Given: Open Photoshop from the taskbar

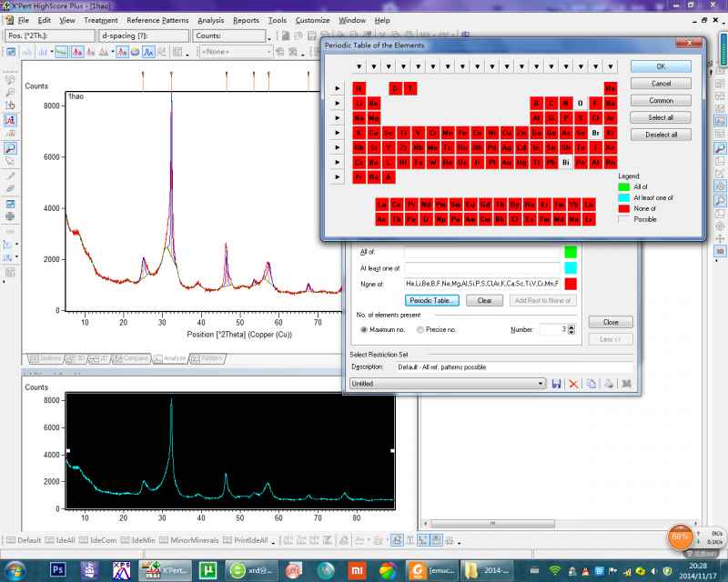Looking at the screenshot, I should pos(56,570).
